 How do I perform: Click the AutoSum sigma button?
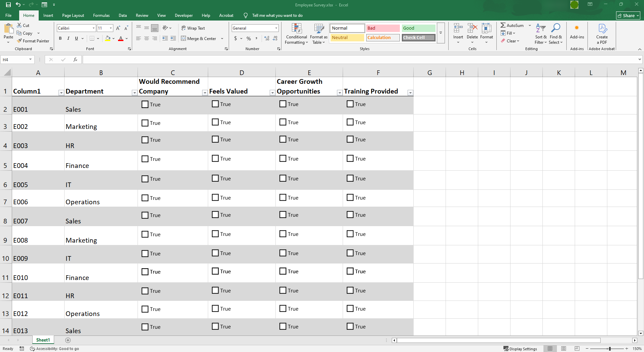pos(512,25)
